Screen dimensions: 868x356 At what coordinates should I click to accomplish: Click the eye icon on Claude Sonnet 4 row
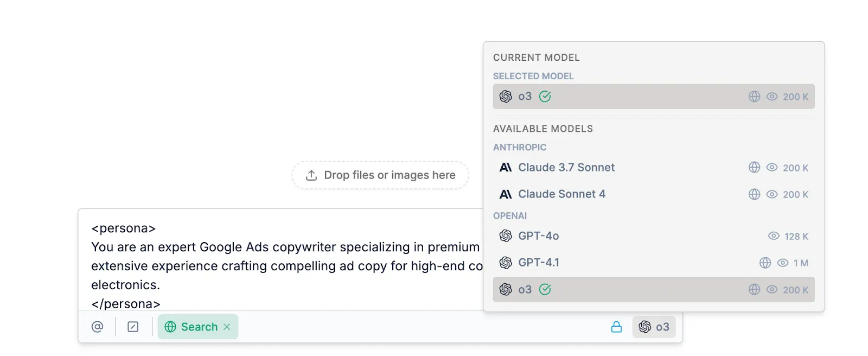click(772, 194)
